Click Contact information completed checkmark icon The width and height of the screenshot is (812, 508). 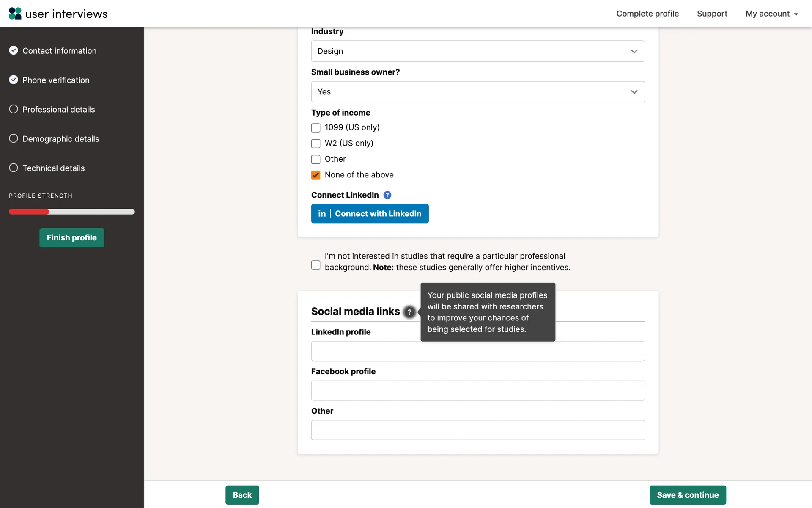14,50
